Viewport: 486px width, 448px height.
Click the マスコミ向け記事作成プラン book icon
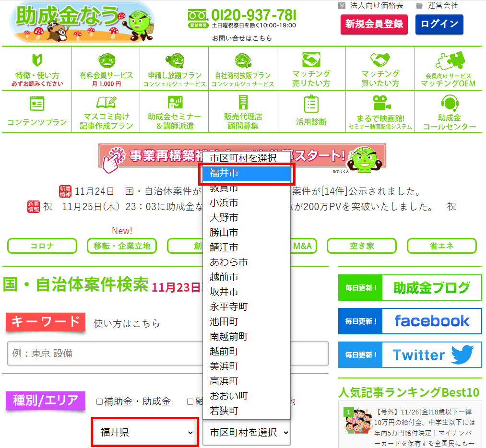(106, 102)
